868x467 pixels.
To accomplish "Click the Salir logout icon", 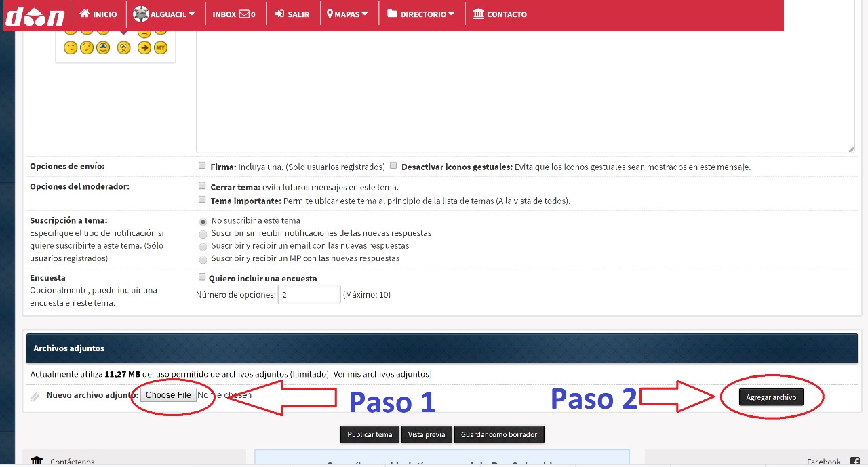I will (279, 14).
